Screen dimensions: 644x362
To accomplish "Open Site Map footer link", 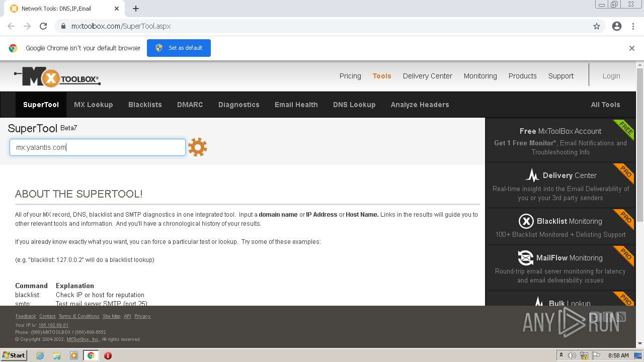I will [x=112, y=316].
